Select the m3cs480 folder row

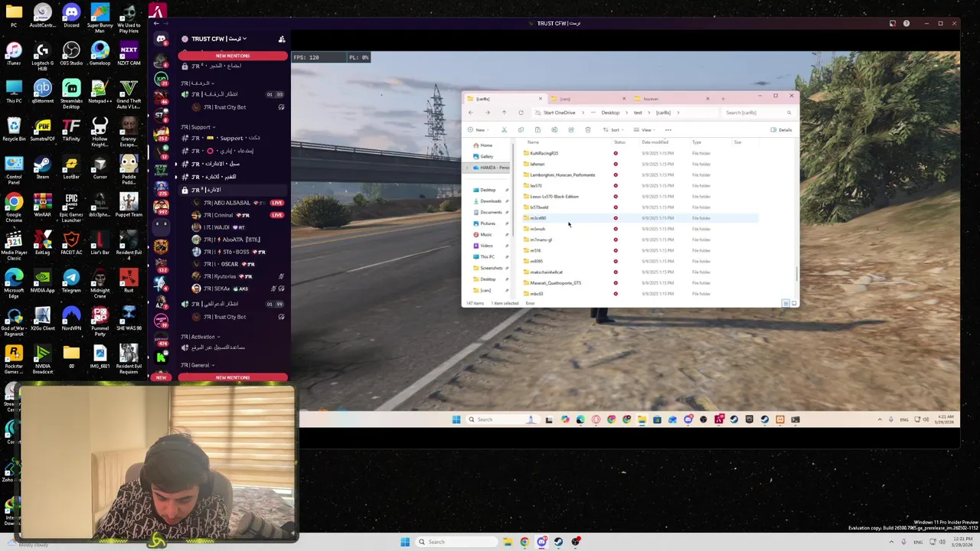click(639, 218)
